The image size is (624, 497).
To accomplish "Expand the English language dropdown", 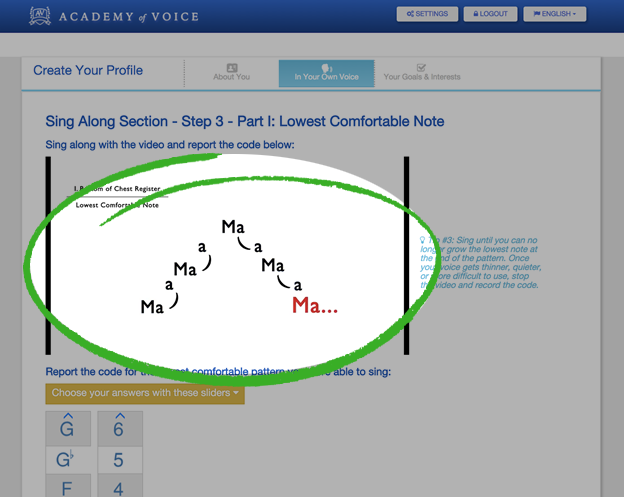I will coord(554,15).
